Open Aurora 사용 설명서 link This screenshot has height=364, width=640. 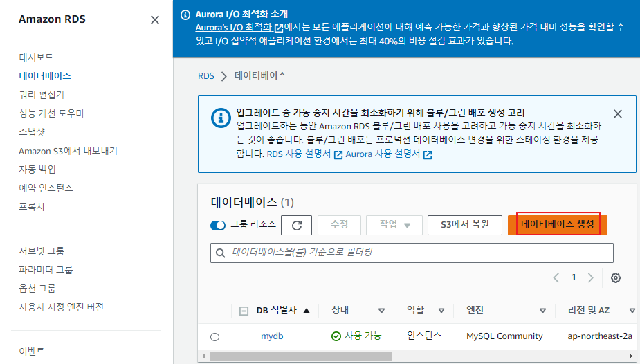click(389, 154)
